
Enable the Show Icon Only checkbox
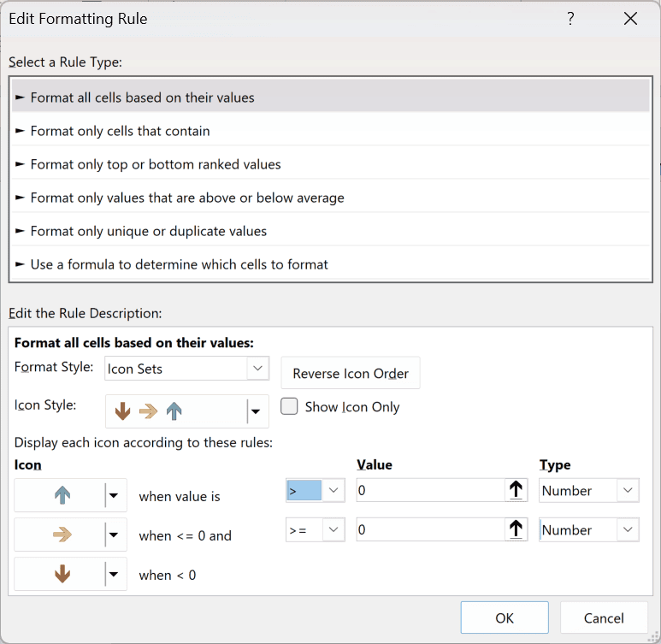click(x=289, y=406)
